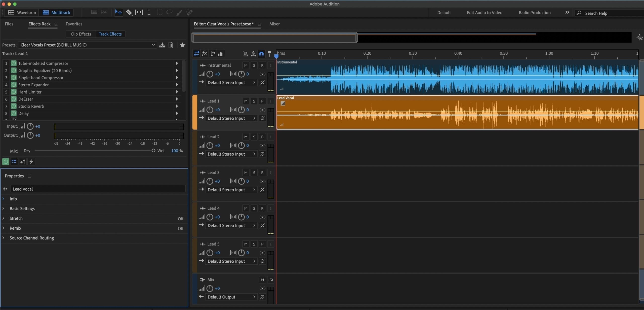644x310 pixels.
Task: Select the Marquee Selection tool
Action: (x=159, y=12)
